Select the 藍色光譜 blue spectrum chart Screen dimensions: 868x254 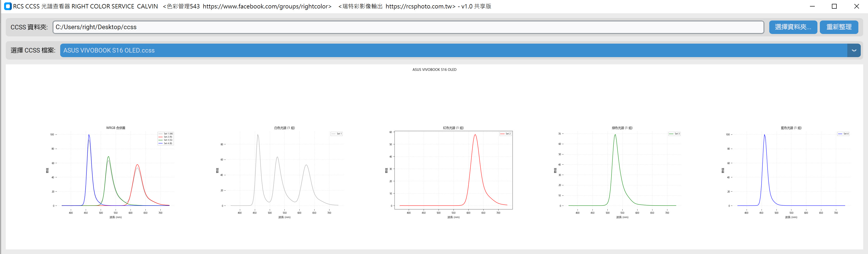tap(791, 170)
